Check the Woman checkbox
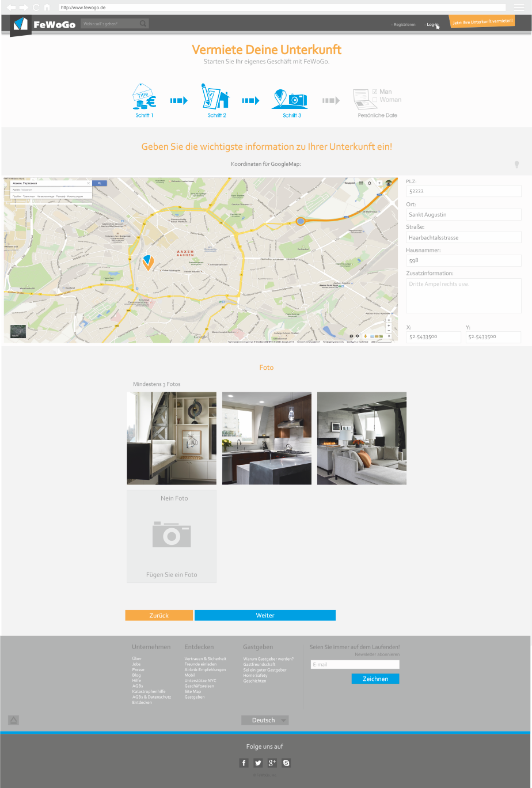532x788 pixels. click(x=375, y=100)
